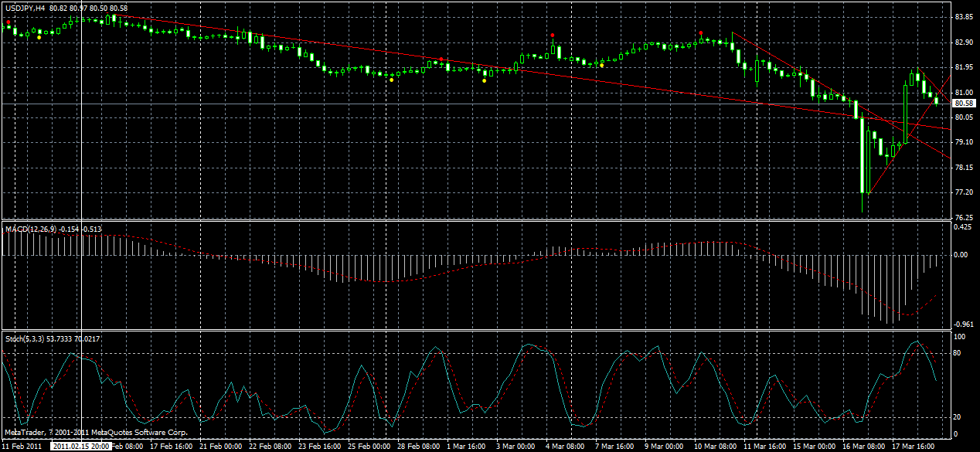Select the yellow signal dot below 14 Feb candles
Viewport: 980px width, 452px height.
pos(39,37)
